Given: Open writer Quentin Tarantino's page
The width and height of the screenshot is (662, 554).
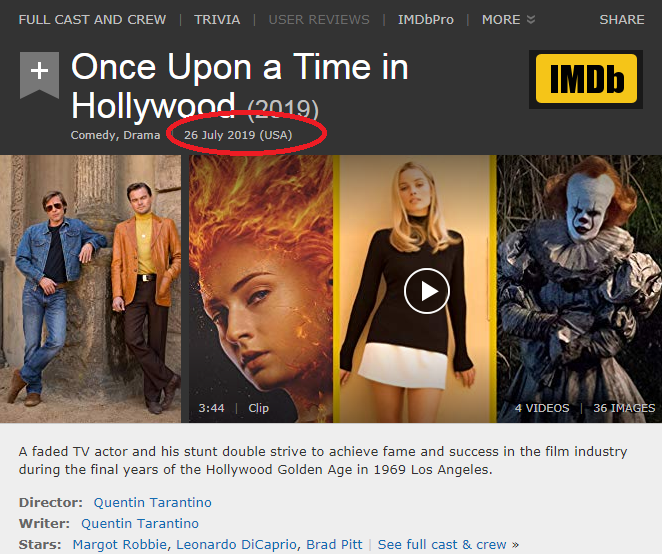Looking at the screenshot, I should click(140, 523).
